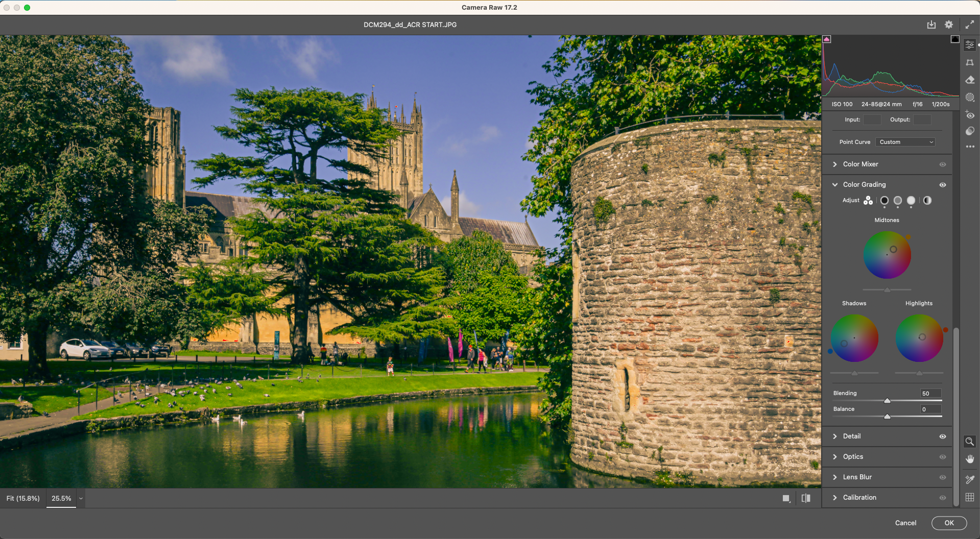Click the Shadows luminance slider
The width and height of the screenshot is (980, 539).
click(x=854, y=373)
